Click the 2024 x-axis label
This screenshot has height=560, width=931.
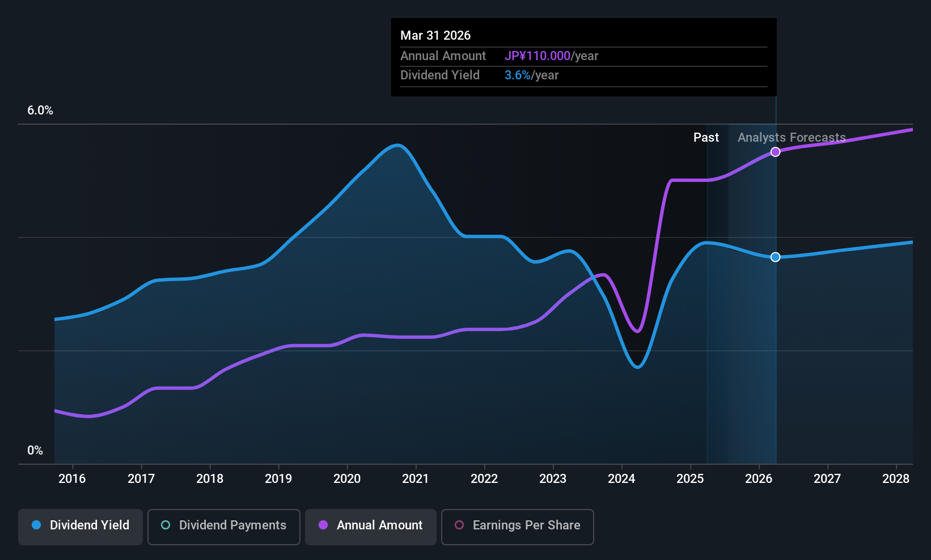tap(621, 479)
